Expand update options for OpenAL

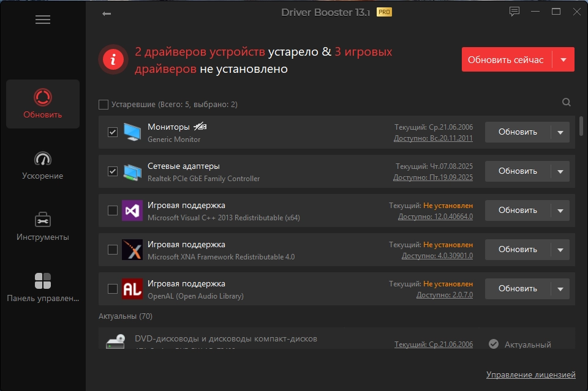click(x=560, y=289)
